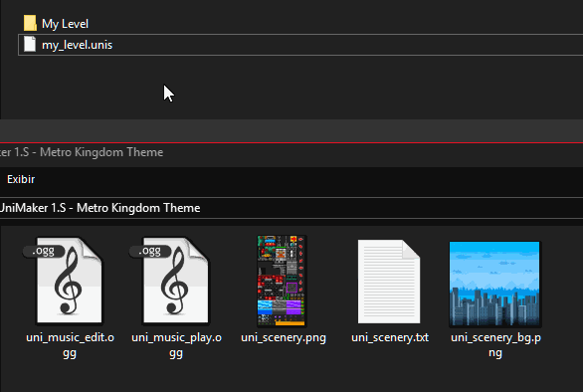Click the my_level.unis file name
583x392 pixels.
(77, 45)
